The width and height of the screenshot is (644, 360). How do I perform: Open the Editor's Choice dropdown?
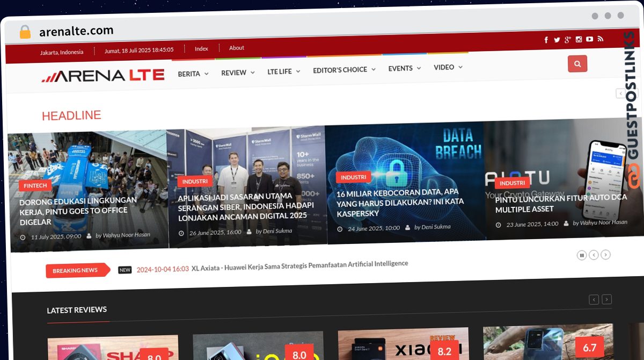point(344,69)
